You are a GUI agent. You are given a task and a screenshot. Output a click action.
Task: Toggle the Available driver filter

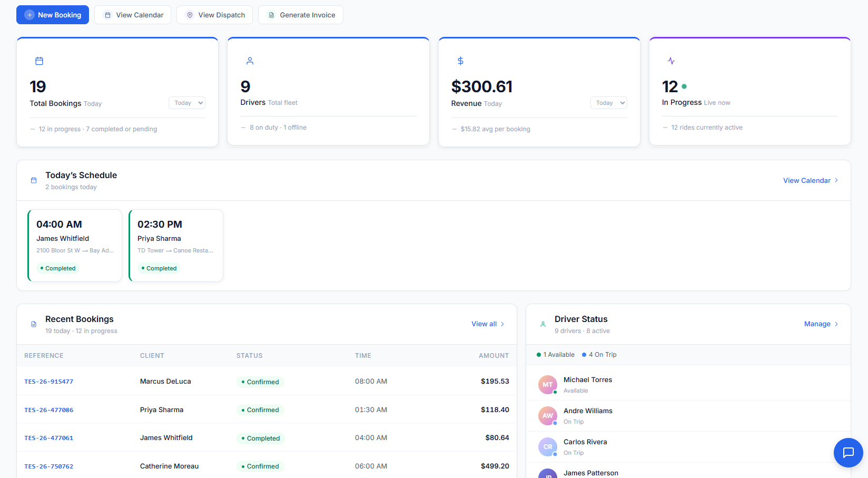[x=555, y=354]
